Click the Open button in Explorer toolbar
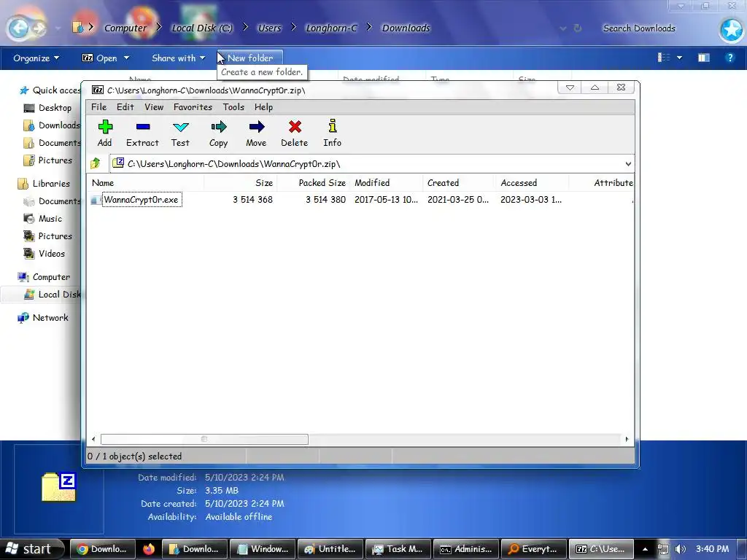The width and height of the screenshot is (747, 560). pos(99,58)
